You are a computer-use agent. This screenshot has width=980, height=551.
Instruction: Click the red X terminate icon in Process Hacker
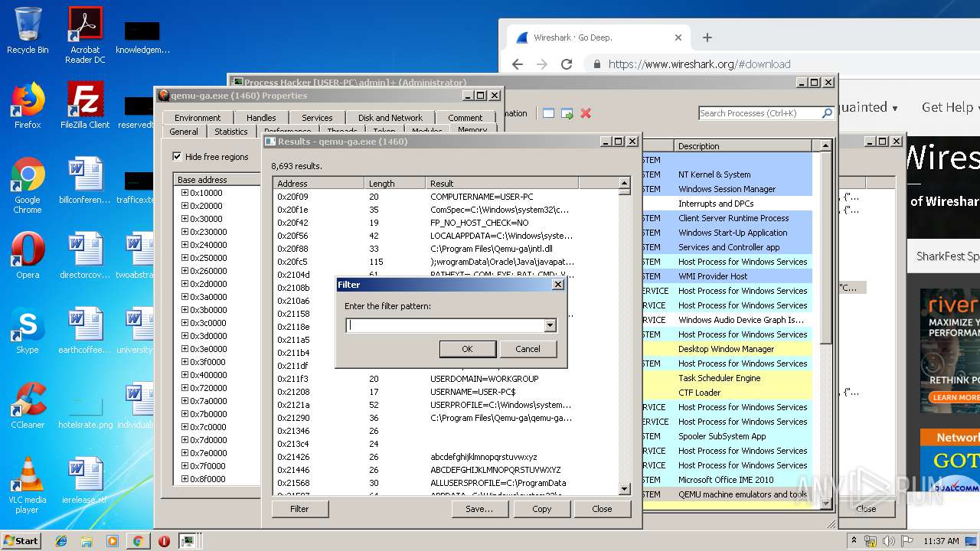coord(586,113)
